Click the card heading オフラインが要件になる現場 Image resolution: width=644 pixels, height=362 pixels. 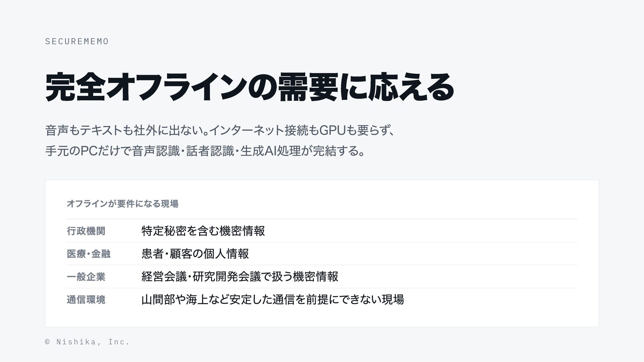click(122, 203)
